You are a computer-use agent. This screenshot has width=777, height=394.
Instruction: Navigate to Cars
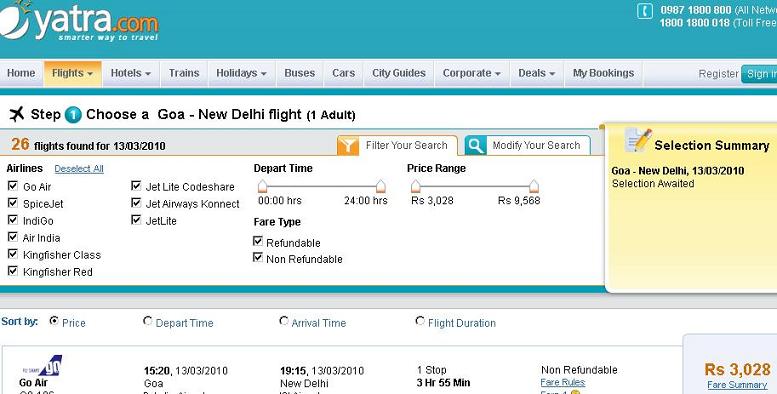(x=343, y=73)
